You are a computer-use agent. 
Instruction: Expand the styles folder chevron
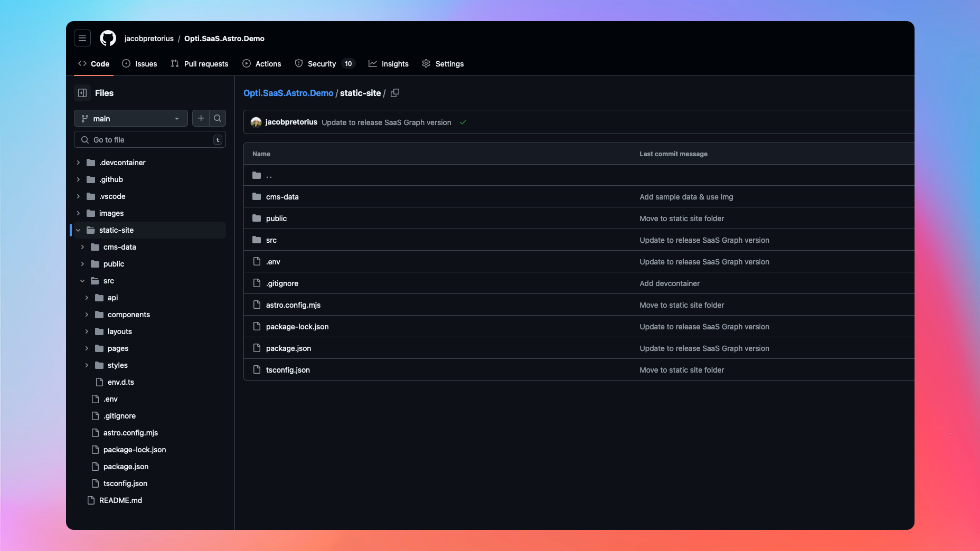(x=87, y=365)
